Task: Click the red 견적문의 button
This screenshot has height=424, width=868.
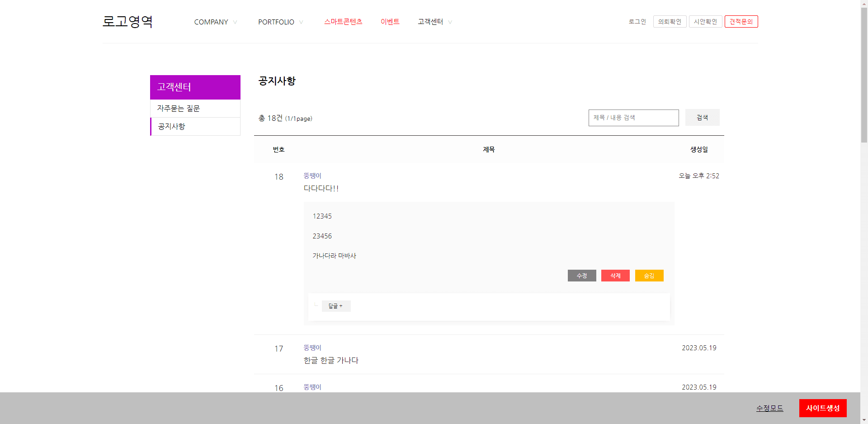Action: coord(741,22)
